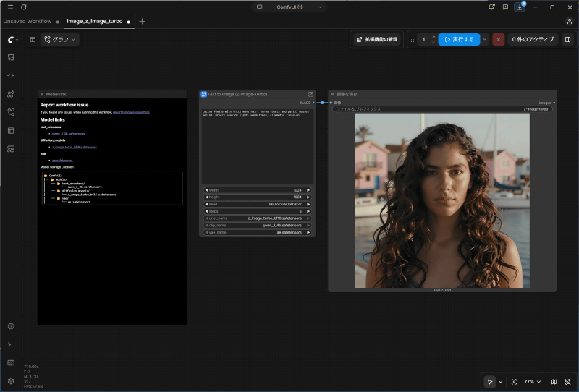This screenshot has height=392, width=579.
Task: Increase the steps value arrow
Action: [308, 211]
